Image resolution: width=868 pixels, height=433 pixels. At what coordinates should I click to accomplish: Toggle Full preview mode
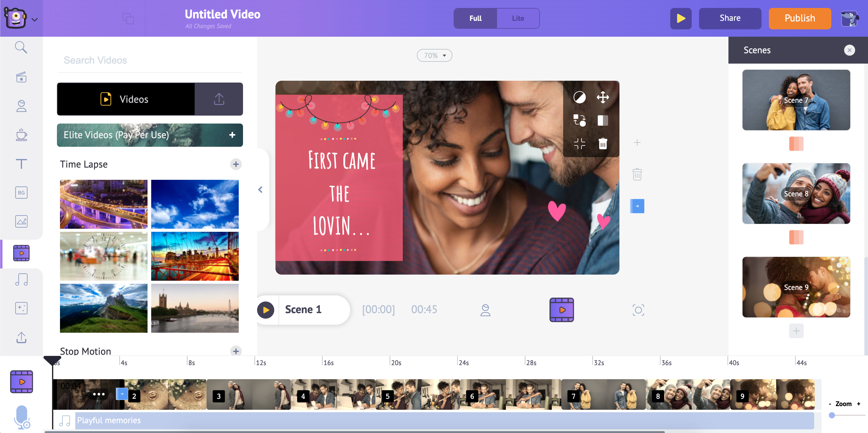475,18
